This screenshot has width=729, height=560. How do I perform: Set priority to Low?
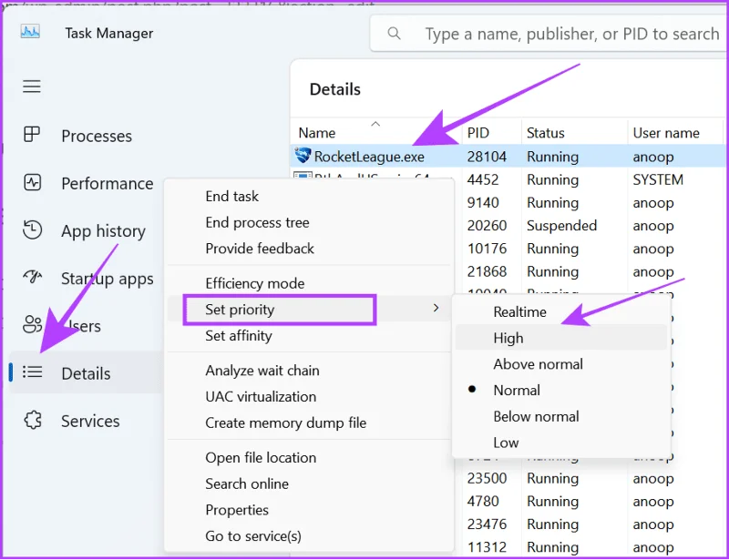[x=506, y=443]
